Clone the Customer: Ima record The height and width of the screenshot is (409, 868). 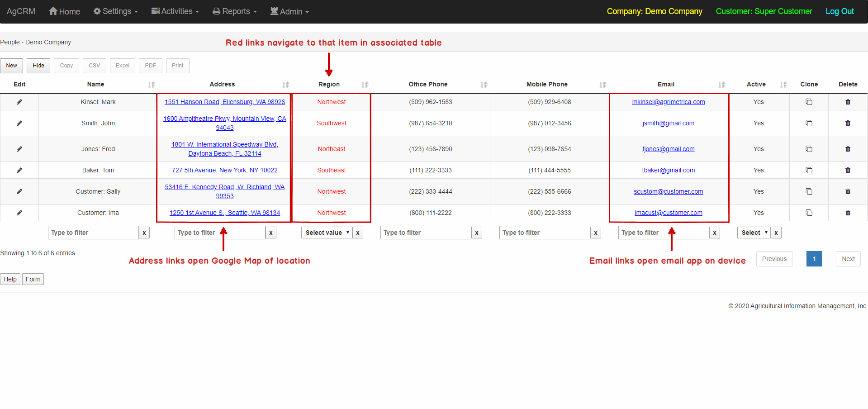click(809, 213)
